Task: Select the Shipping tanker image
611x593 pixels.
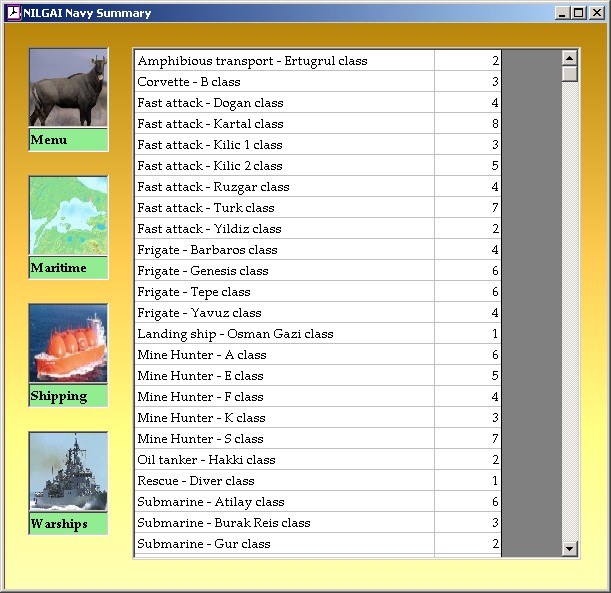Action: point(68,344)
